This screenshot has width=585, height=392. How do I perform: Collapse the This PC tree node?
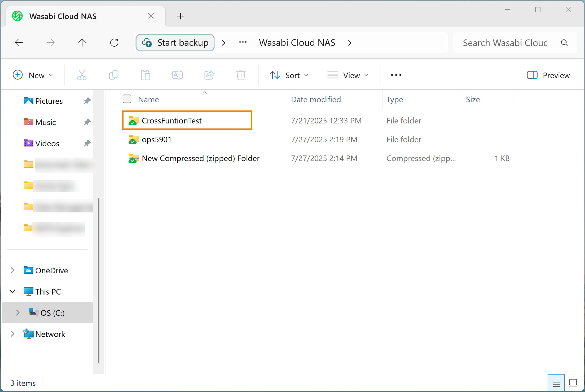(12, 291)
